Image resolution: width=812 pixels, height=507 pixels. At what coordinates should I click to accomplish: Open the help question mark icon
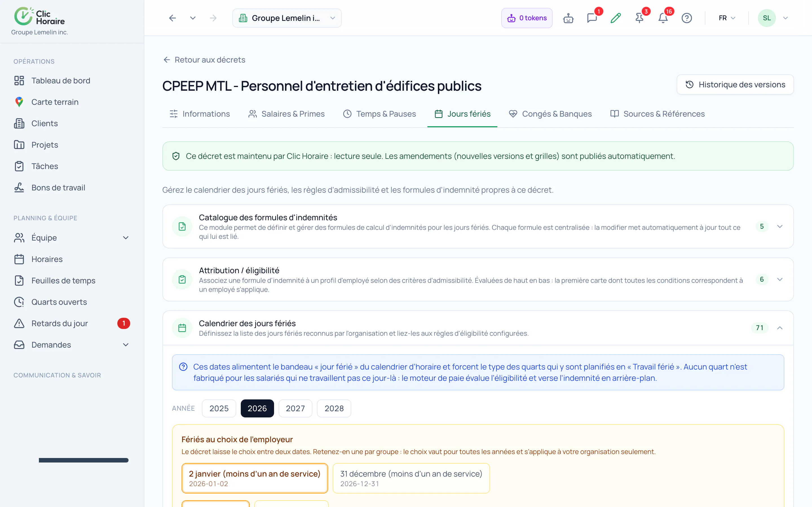pos(687,18)
